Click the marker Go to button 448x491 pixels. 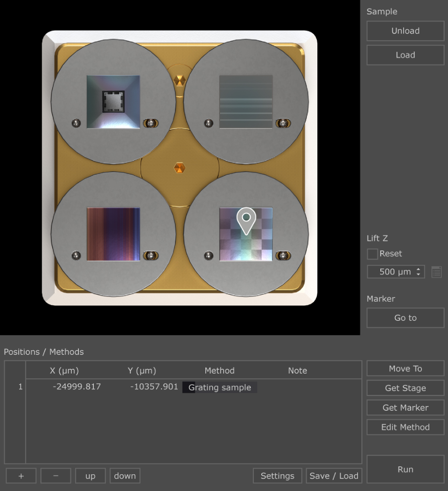pos(406,318)
